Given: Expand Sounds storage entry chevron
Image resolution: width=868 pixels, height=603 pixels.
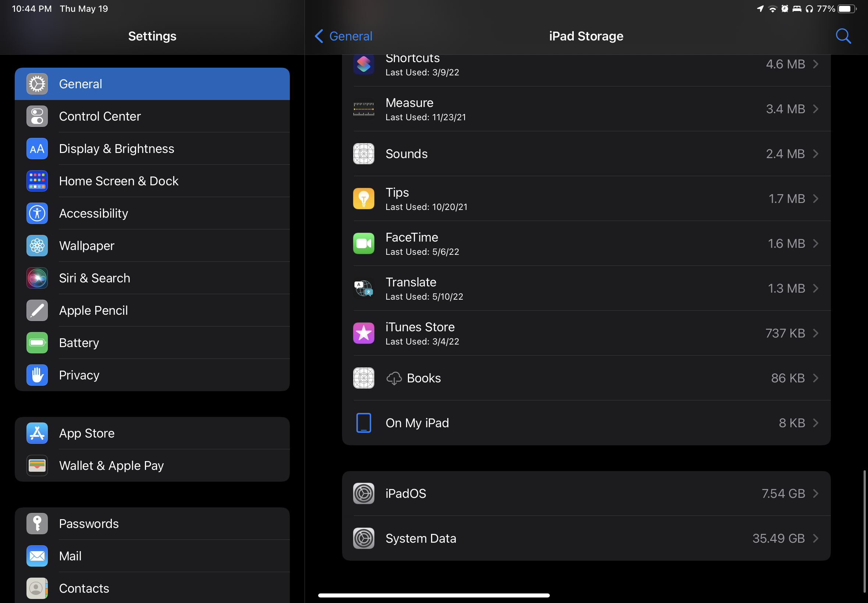Looking at the screenshot, I should click(x=815, y=154).
